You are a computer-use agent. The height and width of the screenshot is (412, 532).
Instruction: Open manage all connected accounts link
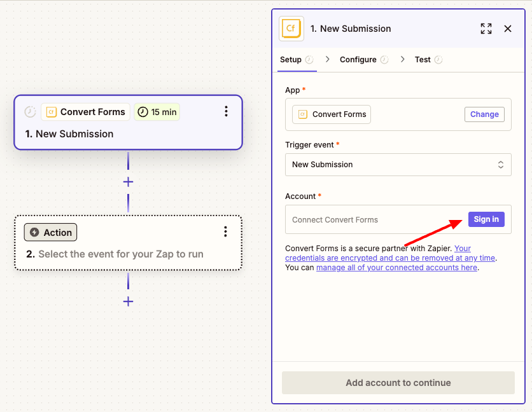[396, 268]
